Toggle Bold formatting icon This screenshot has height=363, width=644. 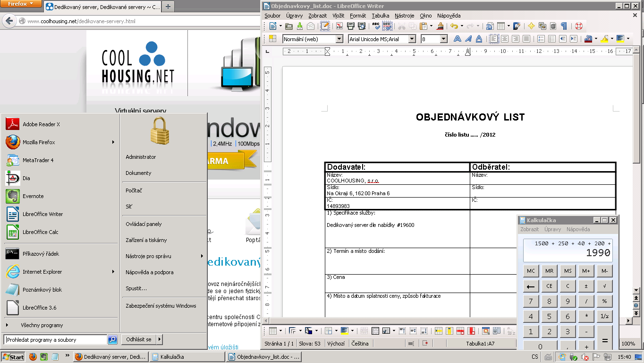[x=457, y=39]
